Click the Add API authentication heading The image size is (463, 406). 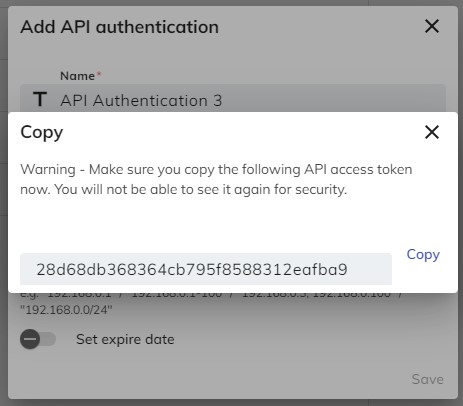coord(119,27)
